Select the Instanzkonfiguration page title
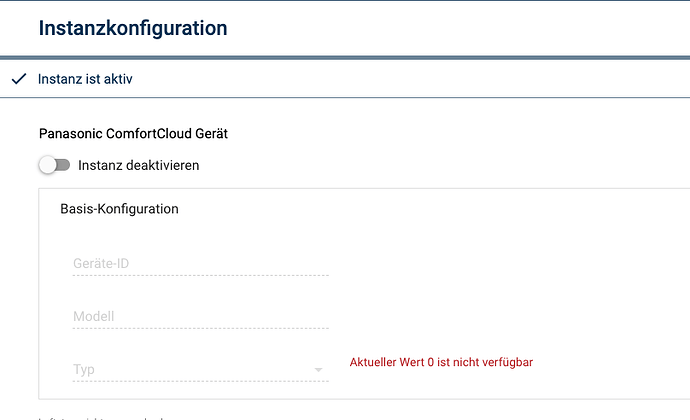 (x=133, y=28)
